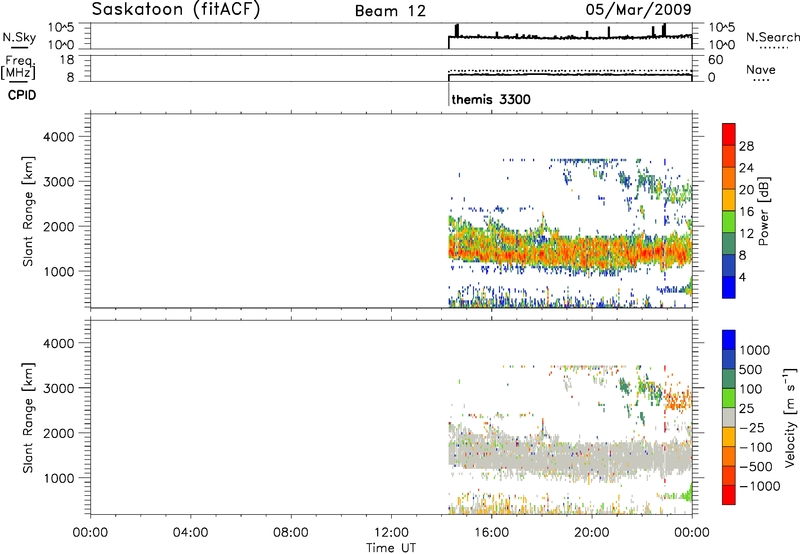Click the '16:00' time tick label
Viewport: 800px width, 554px height.
point(491,533)
